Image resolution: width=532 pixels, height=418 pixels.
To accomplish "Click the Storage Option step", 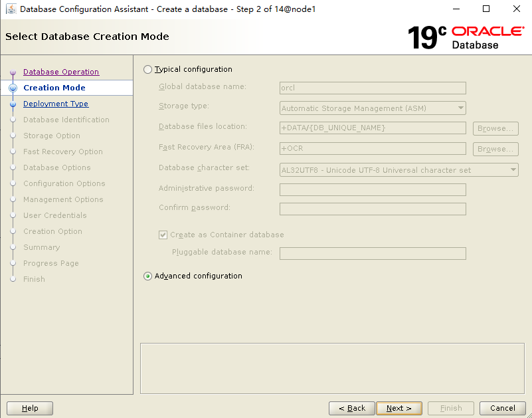I will pos(52,136).
